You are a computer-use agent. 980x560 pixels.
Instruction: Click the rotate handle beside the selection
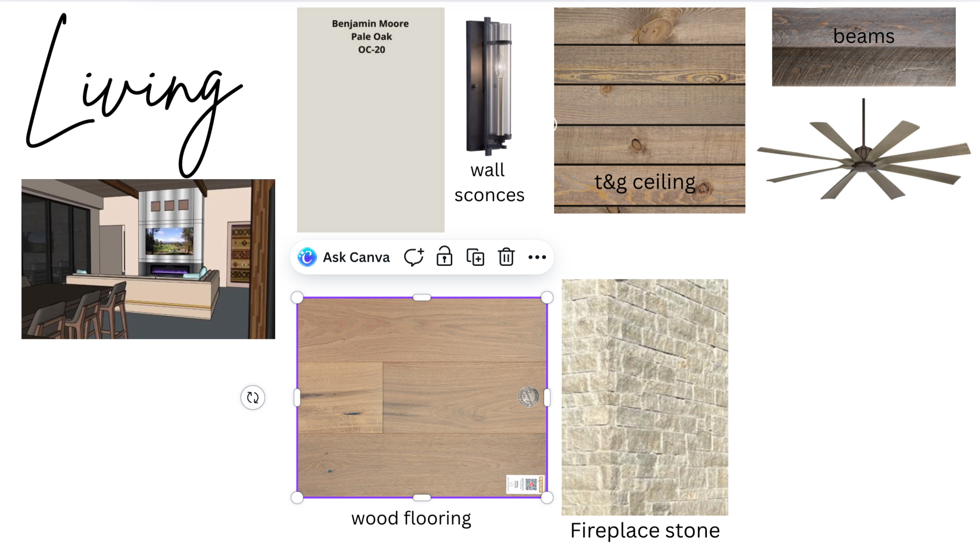tap(253, 397)
